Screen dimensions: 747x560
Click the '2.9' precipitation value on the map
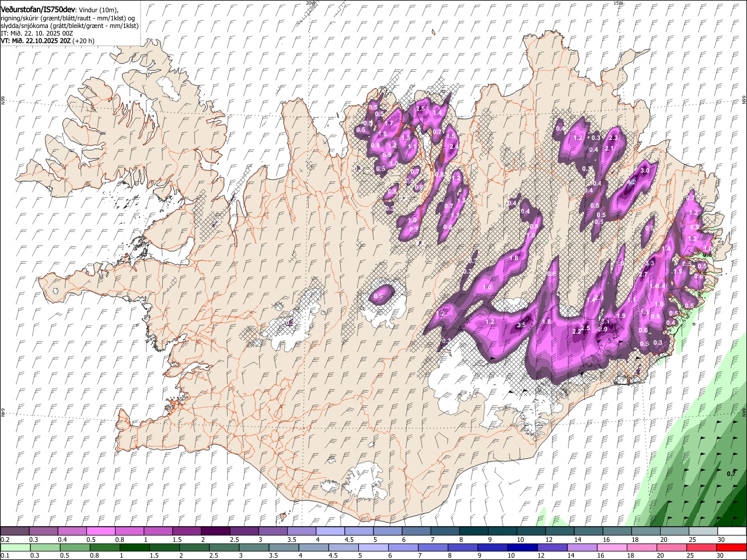603,329
